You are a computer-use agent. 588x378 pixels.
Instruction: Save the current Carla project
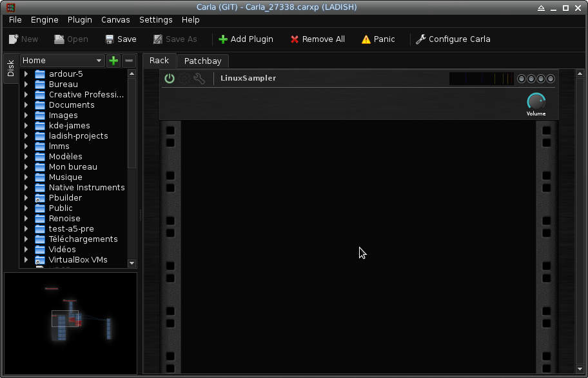[x=121, y=39]
